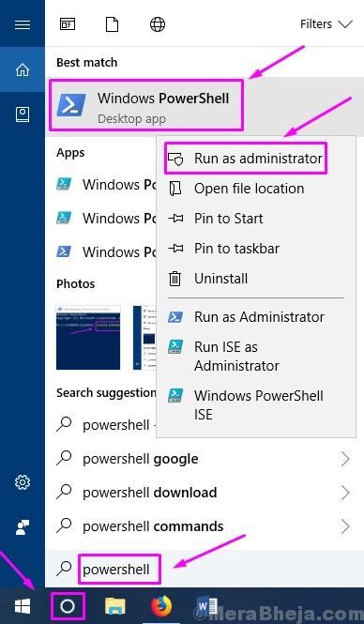Expand arrow beside powershell download
Screen dimensions: 364x624
click(345, 493)
